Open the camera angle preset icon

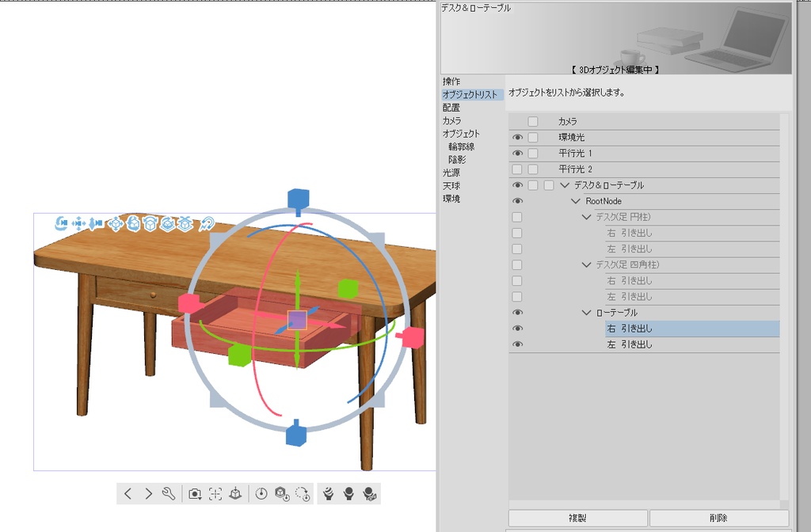[x=195, y=494]
